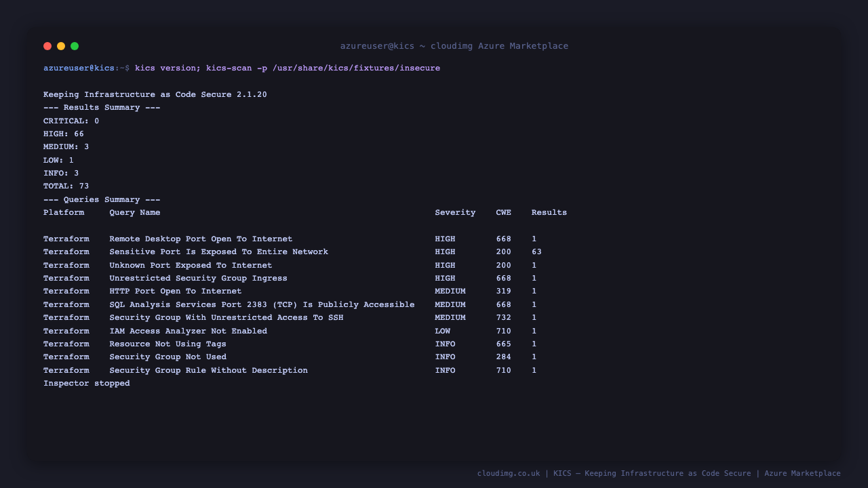The image size is (868, 488).
Task: Click 'Security Group Not Used' query
Action: (167, 357)
